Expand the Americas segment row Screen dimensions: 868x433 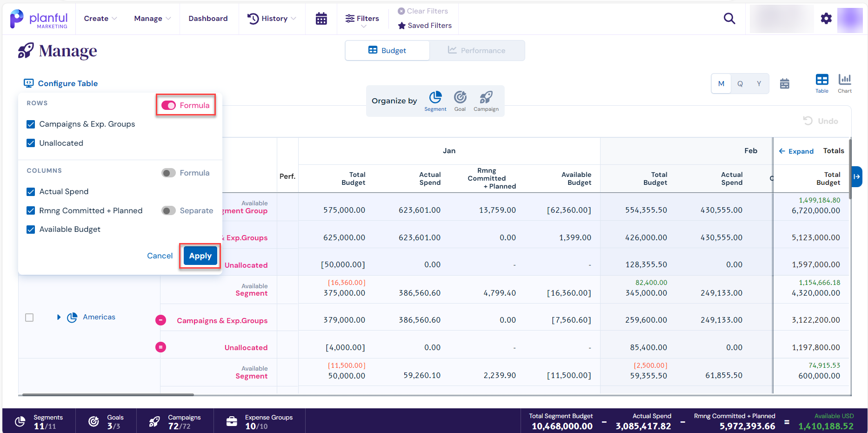point(59,318)
